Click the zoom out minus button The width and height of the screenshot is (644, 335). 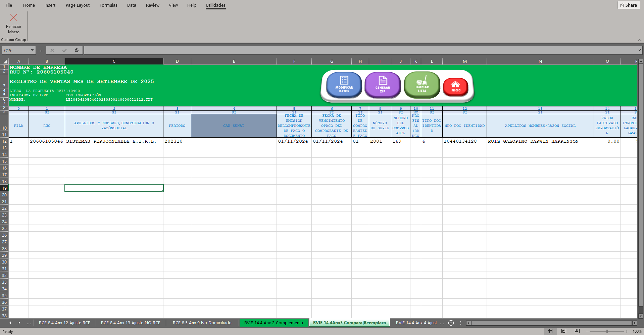pyautogui.click(x=587, y=331)
